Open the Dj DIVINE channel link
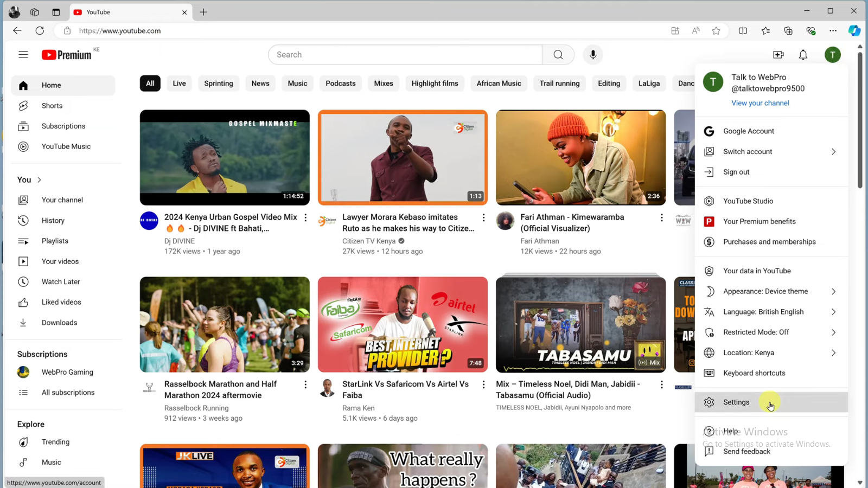The image size is (868, 488). [180, 241]
